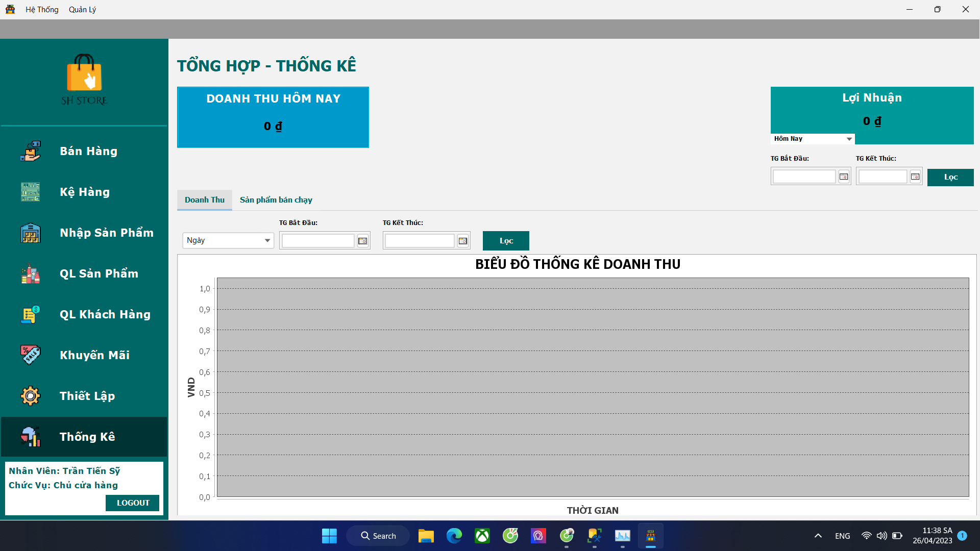
Task: Open the Quản Lý menu
Action: pos(82,10)
